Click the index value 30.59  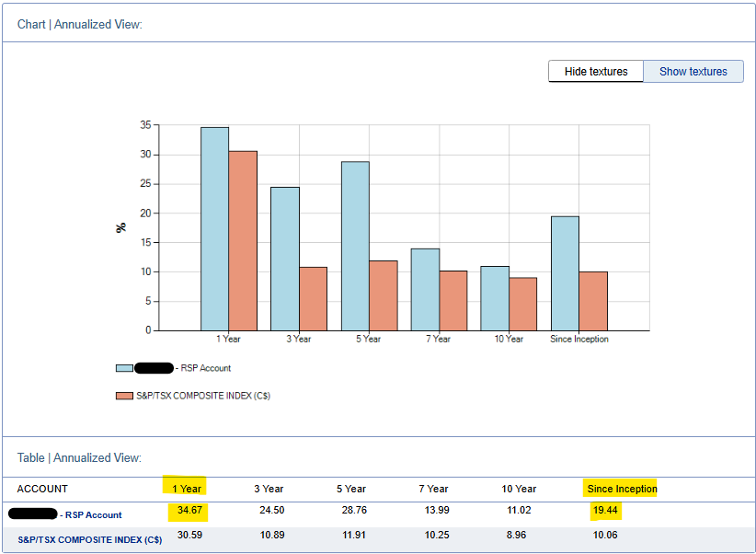point(189,535)
